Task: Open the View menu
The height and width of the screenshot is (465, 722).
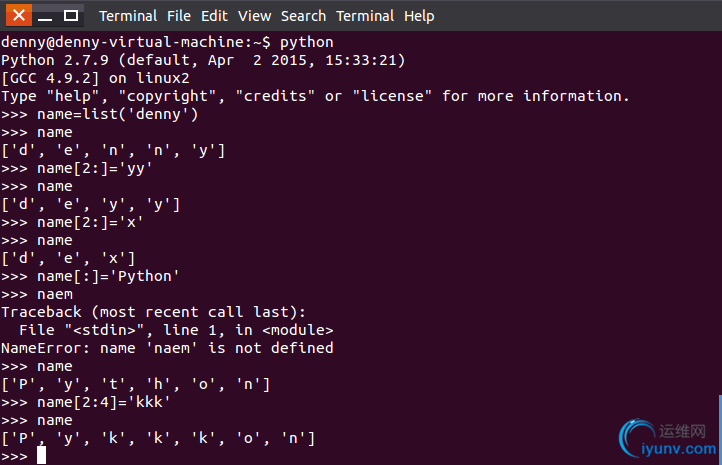Action: pos(254,16)
